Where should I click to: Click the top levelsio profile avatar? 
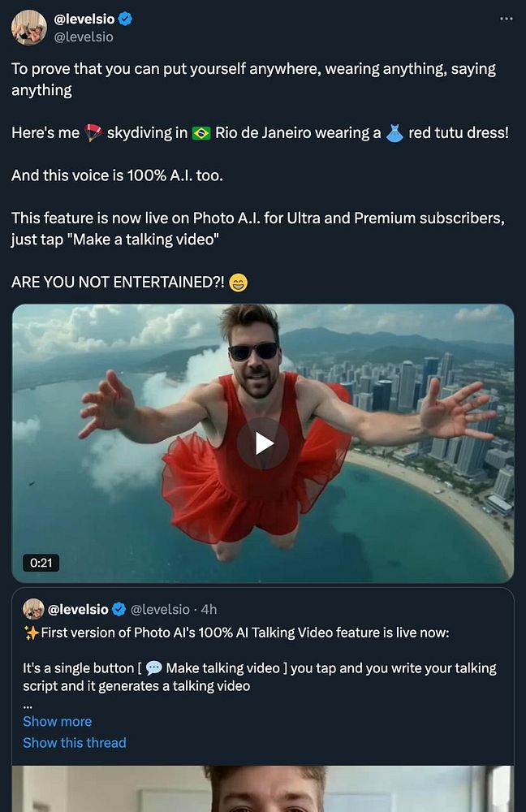[28, 28]
